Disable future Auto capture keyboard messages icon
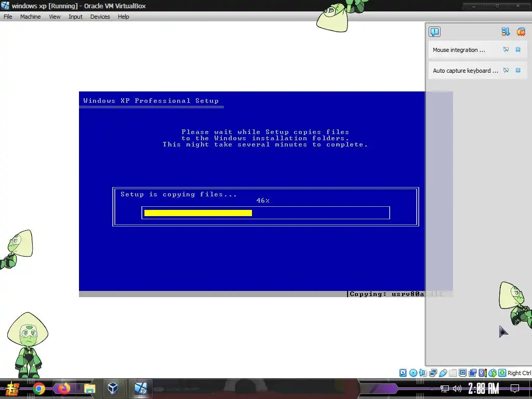Screen dimensions: 532x399 tap(506, 70)
